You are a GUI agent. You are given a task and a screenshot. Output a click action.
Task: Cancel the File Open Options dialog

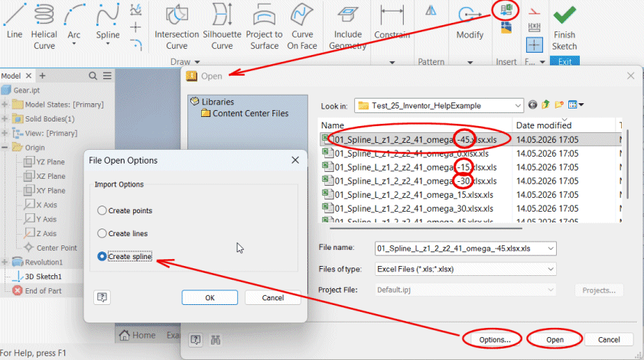273,297
